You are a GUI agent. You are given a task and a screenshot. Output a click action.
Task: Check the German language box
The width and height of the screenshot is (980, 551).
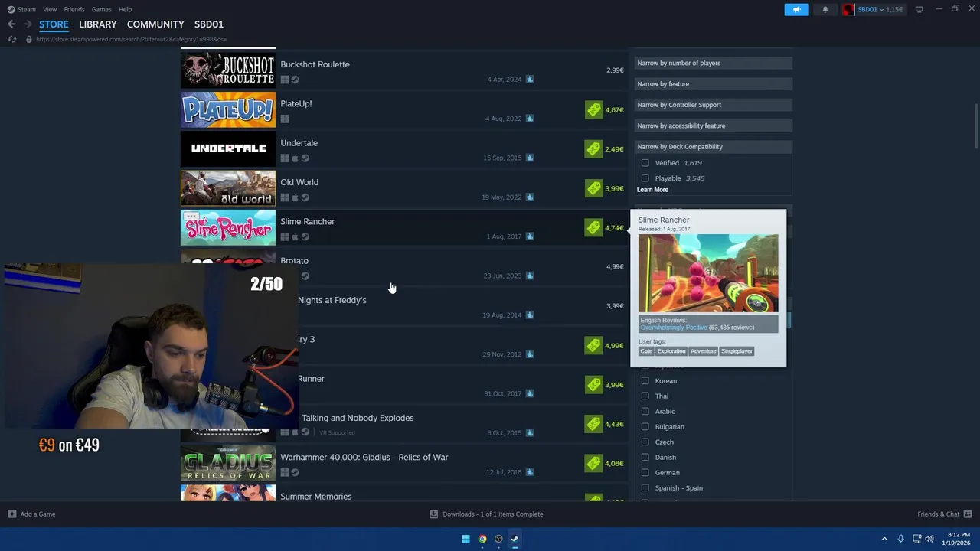pos(645,472)
